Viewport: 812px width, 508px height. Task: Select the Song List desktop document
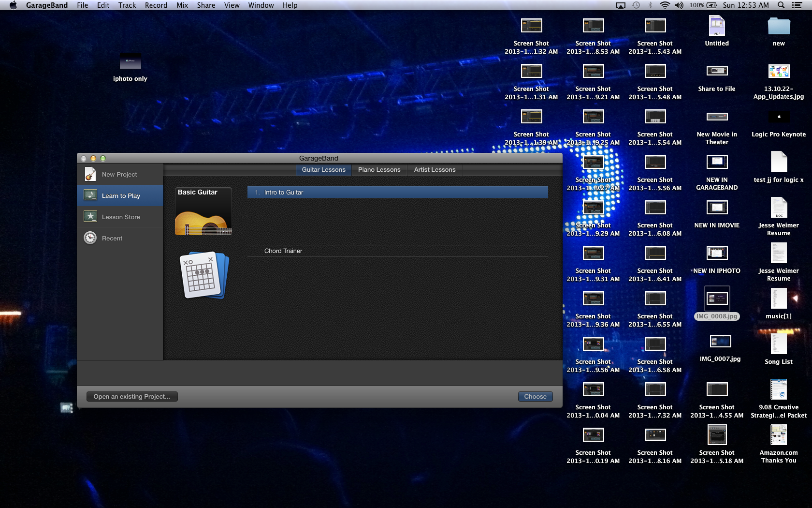[x=779, y=344]
